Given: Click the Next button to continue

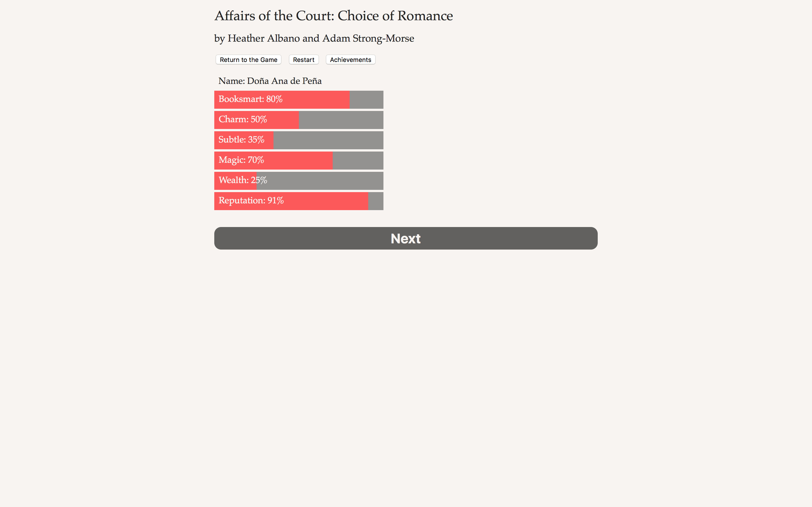Looking at the screenshot, I should 405,238.
